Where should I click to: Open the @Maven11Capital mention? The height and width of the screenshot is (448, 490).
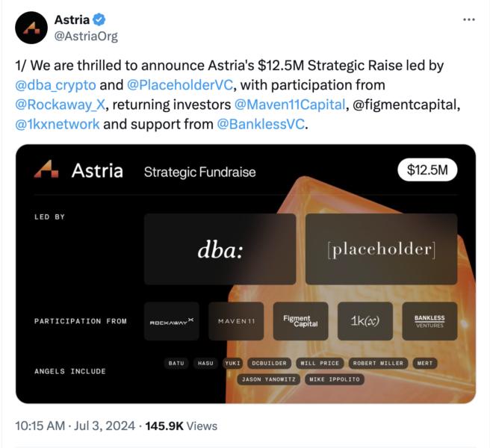[290, 105]
